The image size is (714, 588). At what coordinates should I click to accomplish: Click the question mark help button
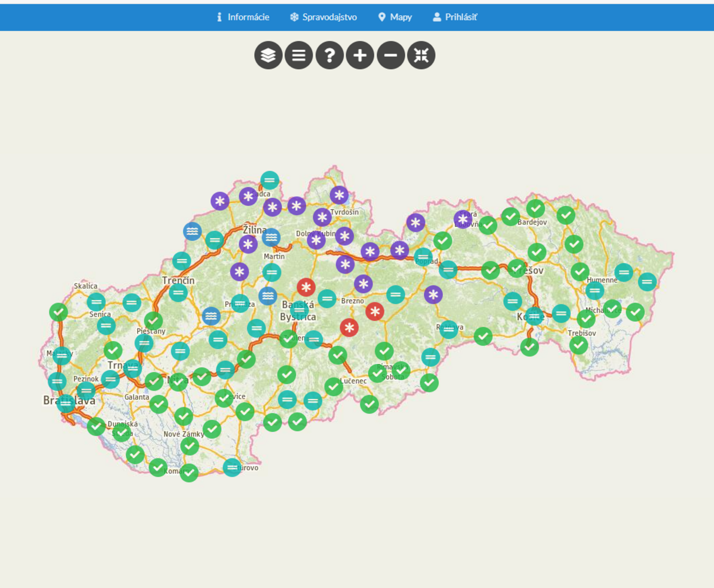click(329, 55)
